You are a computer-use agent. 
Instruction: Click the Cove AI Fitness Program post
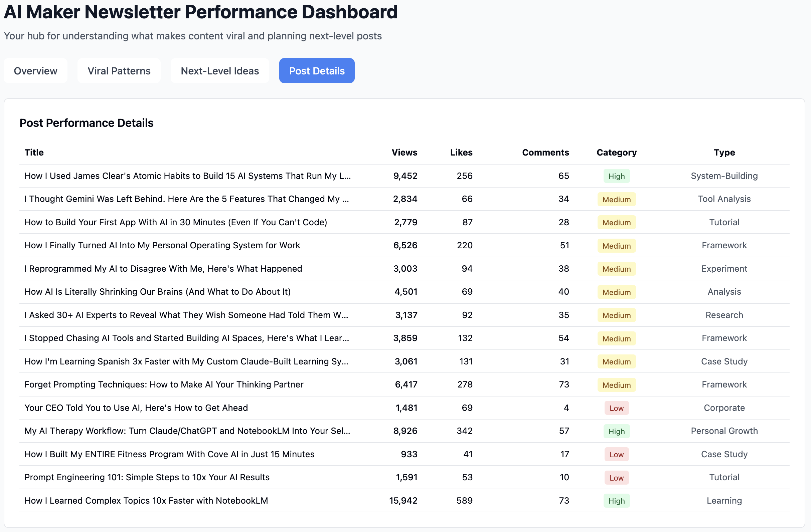[169, 454]
